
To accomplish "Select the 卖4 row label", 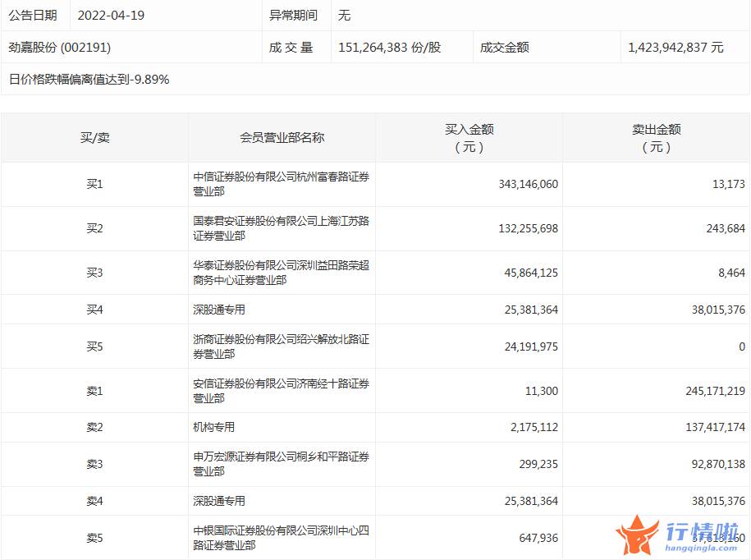I will (x=95, y=501).
